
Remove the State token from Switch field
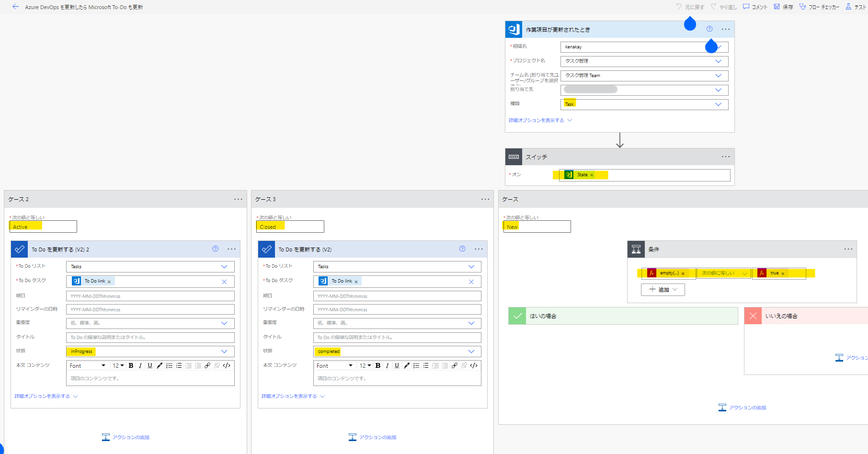click(x=592, y=175)
